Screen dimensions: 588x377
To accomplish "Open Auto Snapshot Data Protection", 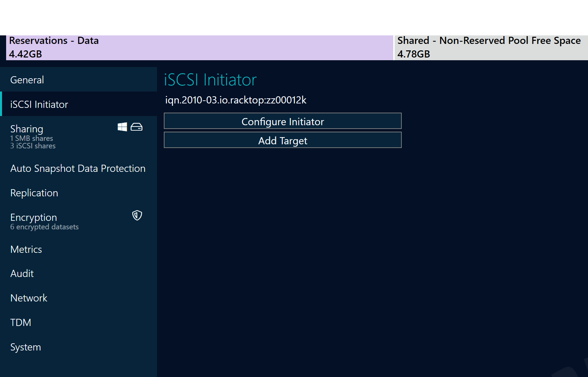I will coord(78,168).
